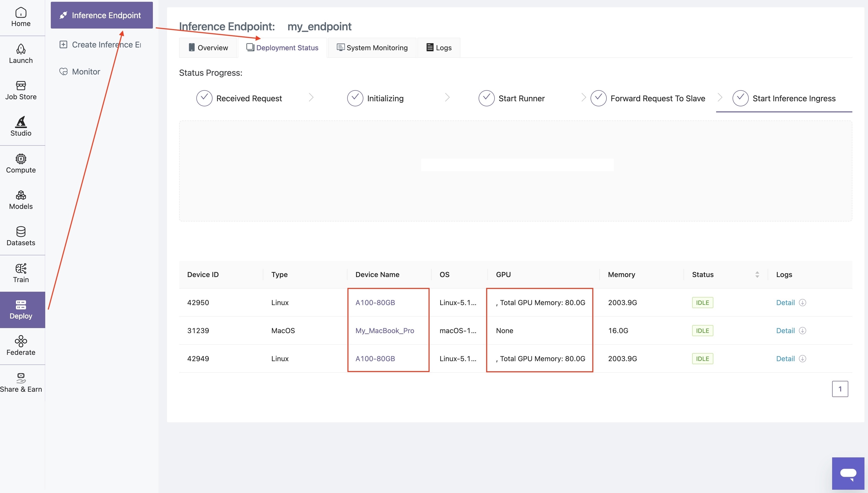This screenshot has height=493, width=868.
Task: Switch to the Deployment Status tab
Action: pos(283,48)
